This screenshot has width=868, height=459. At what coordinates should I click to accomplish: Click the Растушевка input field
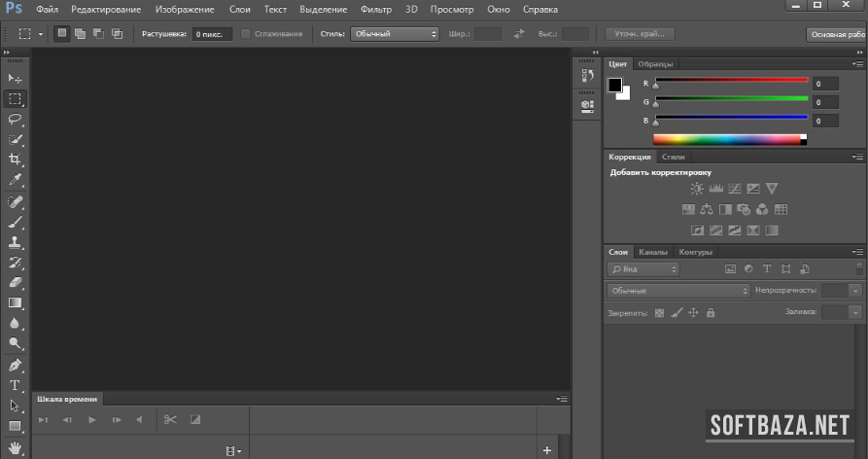click(x=211, y=34)
